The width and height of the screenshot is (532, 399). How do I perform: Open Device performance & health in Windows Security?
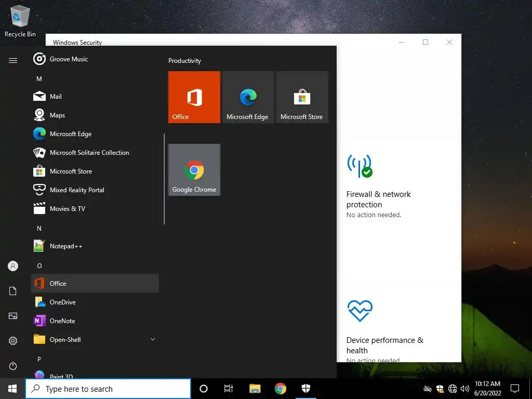385,345
